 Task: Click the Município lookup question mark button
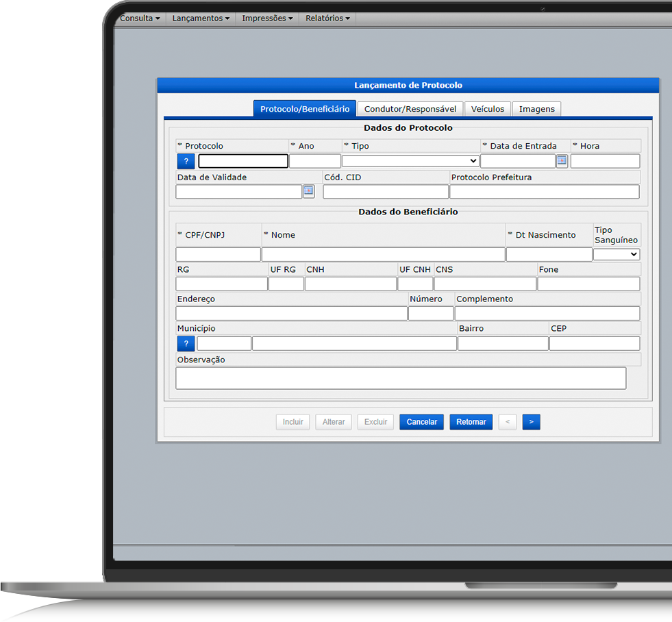tap(186, 343)
